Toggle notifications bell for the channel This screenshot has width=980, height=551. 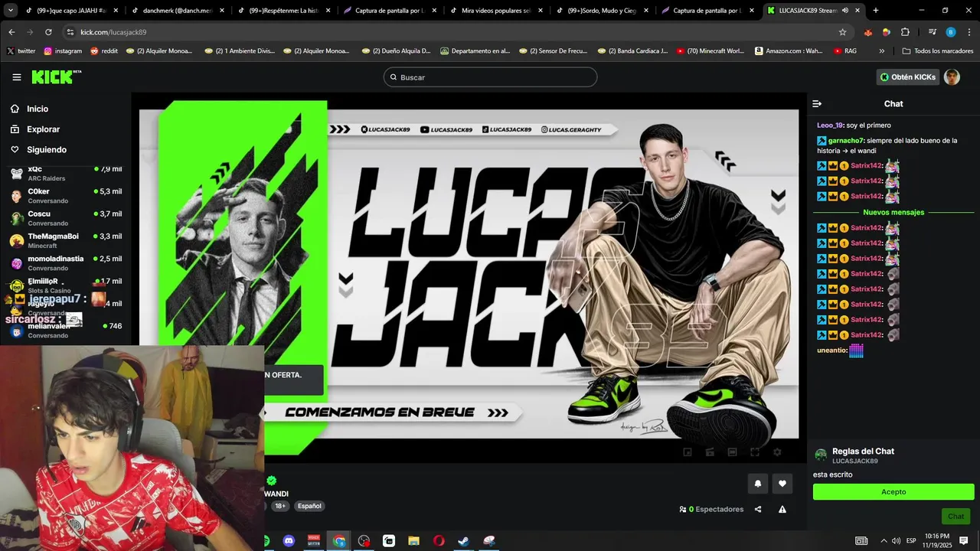point(758,483)
